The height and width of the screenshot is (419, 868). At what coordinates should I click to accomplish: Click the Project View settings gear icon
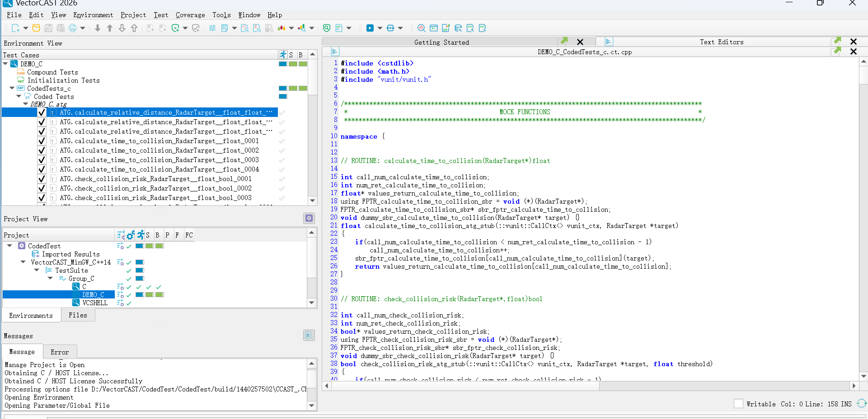click(x=309, y=219)
